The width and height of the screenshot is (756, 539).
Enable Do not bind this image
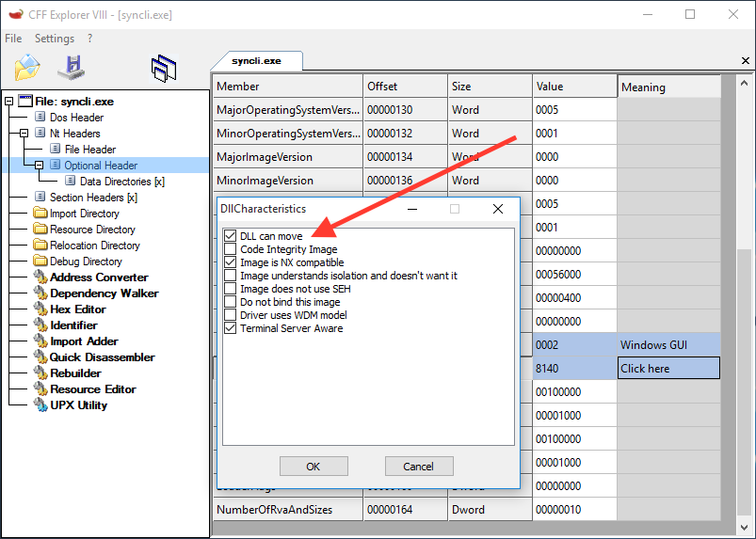(x=231, y=302)
